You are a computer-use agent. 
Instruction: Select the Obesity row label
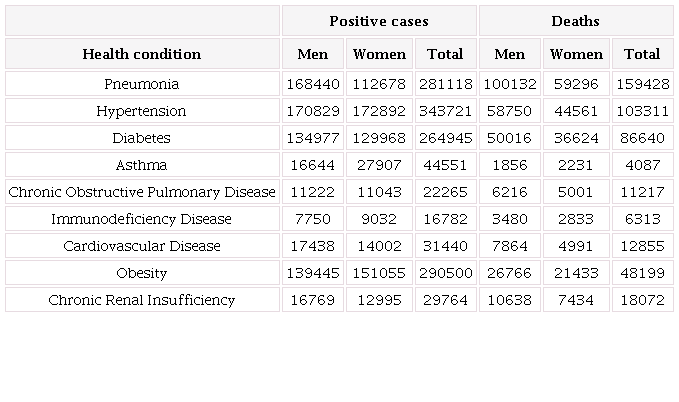coord(142,273)
